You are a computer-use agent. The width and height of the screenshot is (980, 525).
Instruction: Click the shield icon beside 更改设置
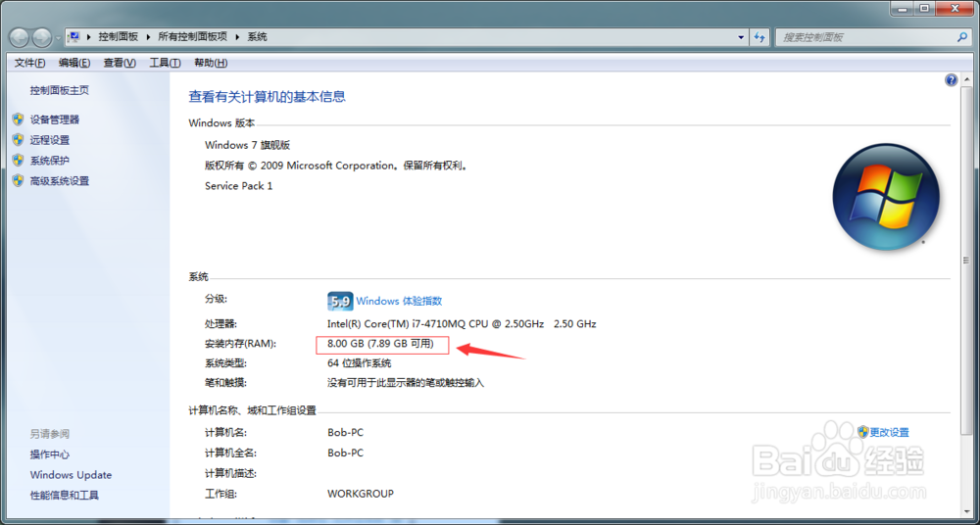(863, 432)
